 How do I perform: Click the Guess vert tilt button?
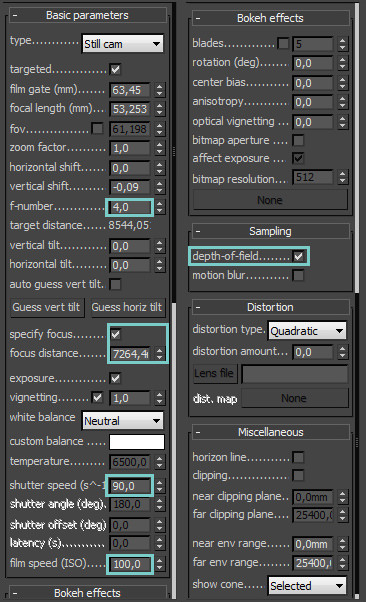pyautogui.click(x=46, y=307)
